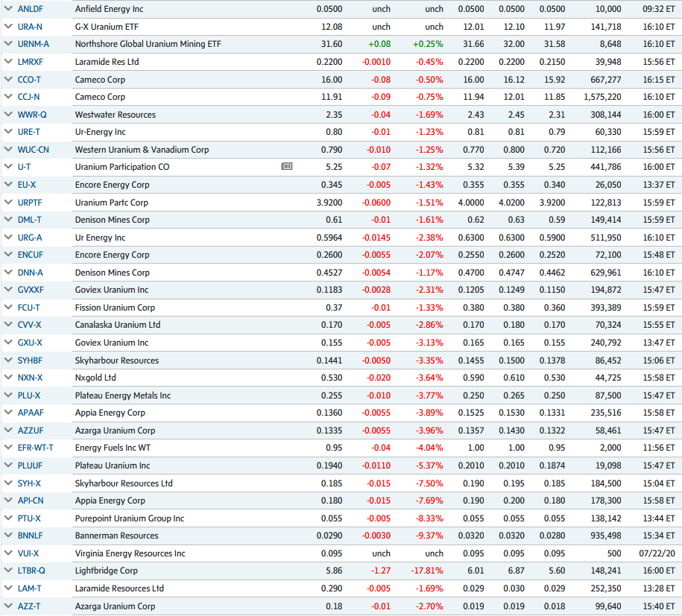The image size is (682, 616).
Task: Select the Canalaska Uranium Ltd name
Action: 118,325
